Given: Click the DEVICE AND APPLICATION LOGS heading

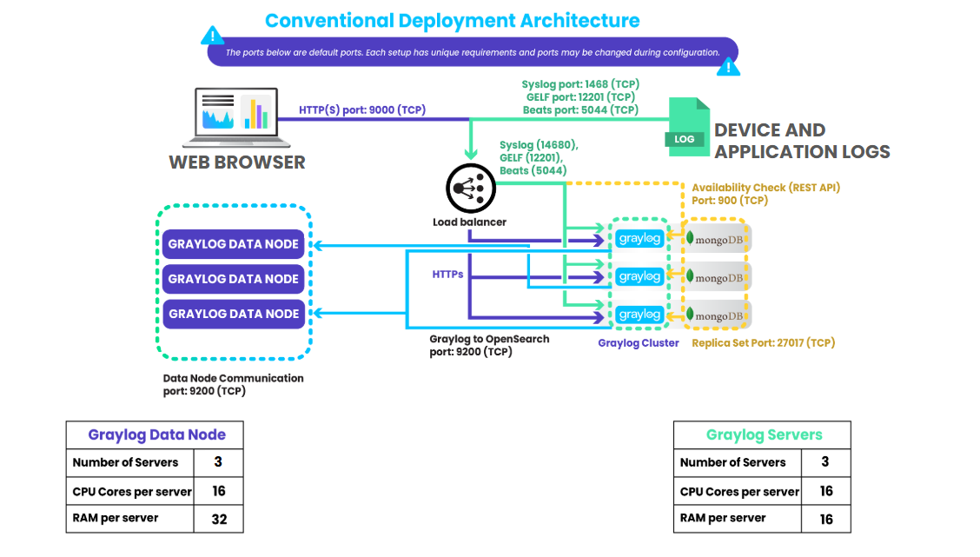Looking at the screenshot, I should 802,141.
